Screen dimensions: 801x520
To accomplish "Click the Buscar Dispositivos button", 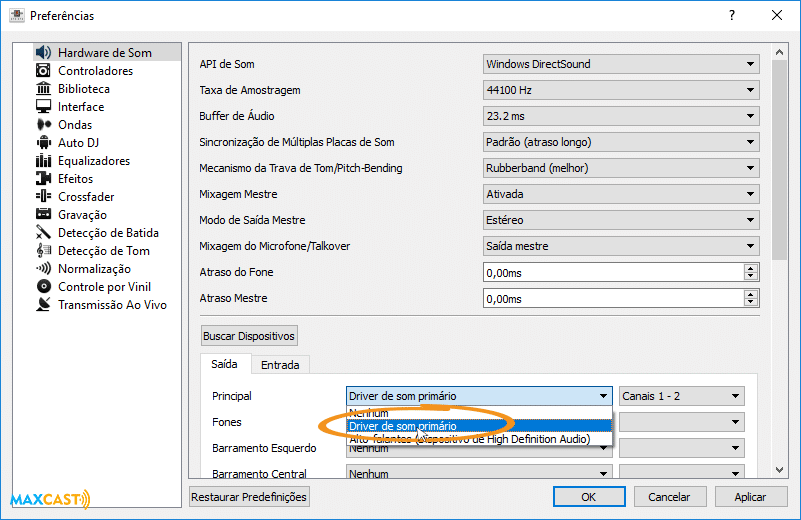I will click(x=249, y=336).
